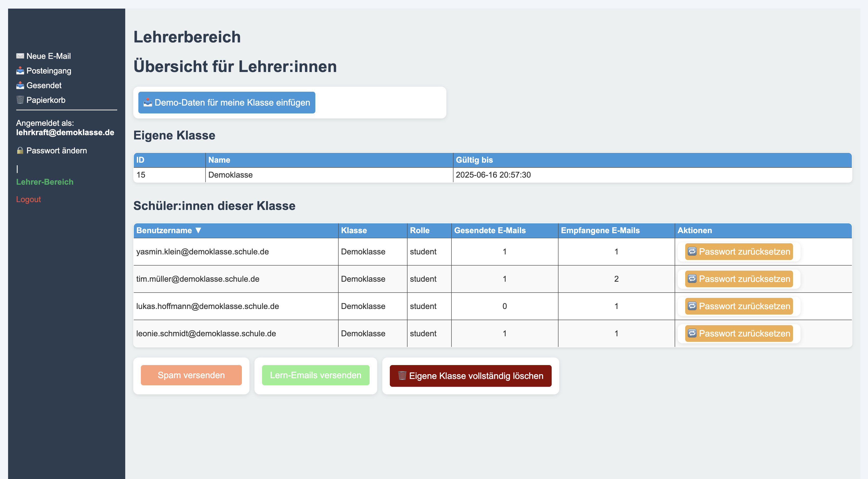Select the Demoklasse row in Eigene Klasse
This screenshot has width=868, height=479.
(231, 175)
